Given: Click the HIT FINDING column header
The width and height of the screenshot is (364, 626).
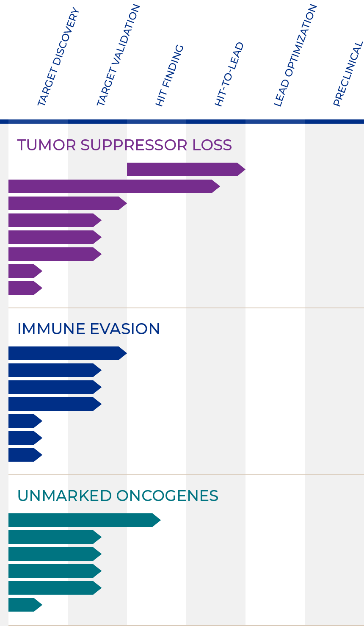Looking at the screenshot, I should coord(169,75).
